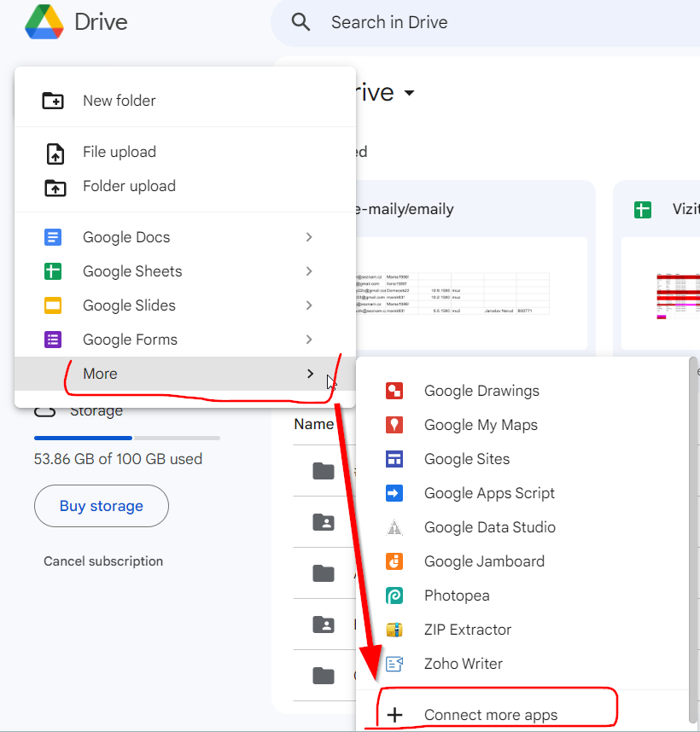Click the Google Jamboard icon
Viewport: 700px width, 732px height.
[394, 561]
